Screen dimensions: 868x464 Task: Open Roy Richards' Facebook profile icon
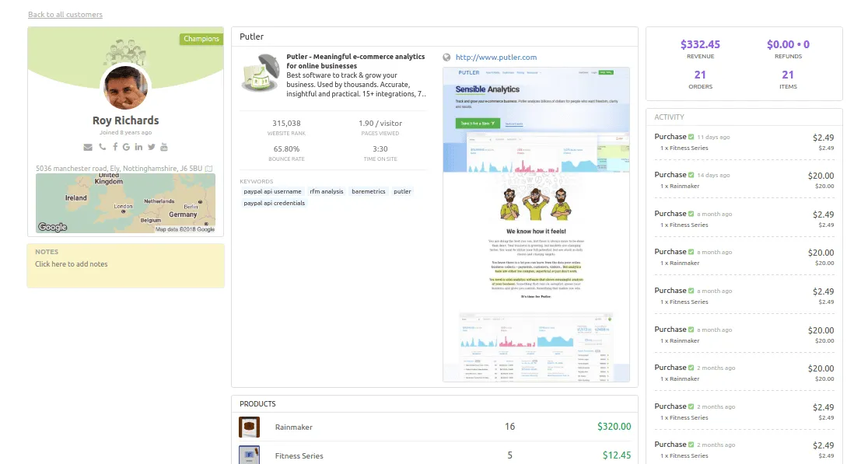coord(115,147)
